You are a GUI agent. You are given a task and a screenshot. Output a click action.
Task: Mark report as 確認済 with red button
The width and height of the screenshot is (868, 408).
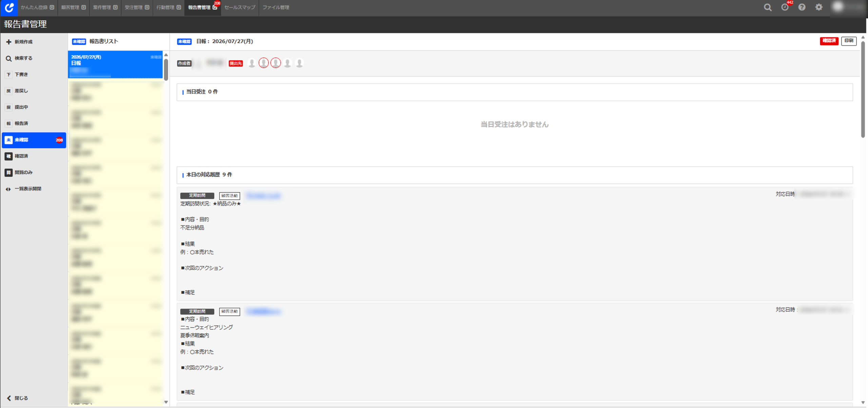[x=829, y=41]
